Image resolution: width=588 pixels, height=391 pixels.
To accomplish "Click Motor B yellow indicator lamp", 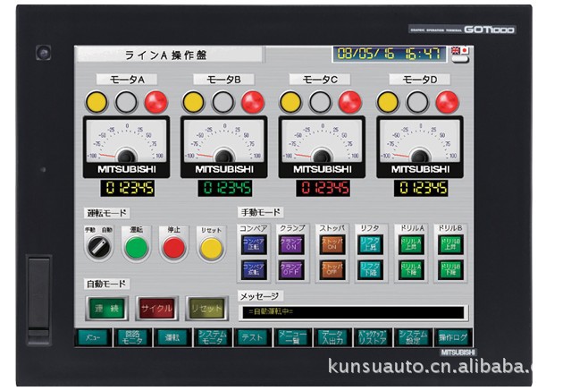I will pyautogui.click(x=194, y=102).
